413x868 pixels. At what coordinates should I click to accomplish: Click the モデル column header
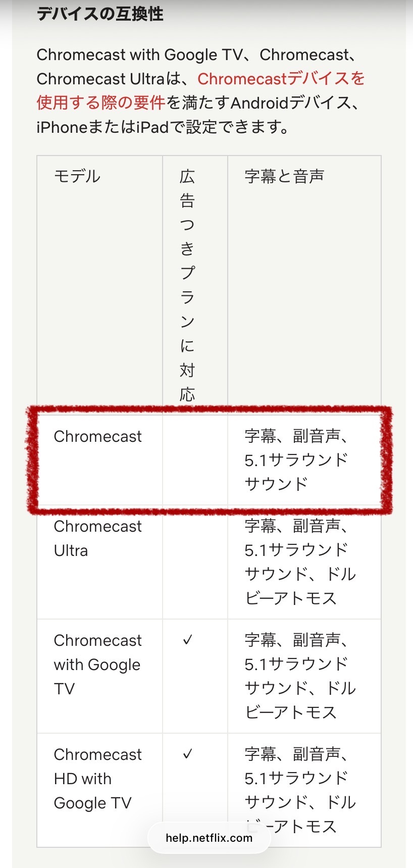click(x=77, y=176)
